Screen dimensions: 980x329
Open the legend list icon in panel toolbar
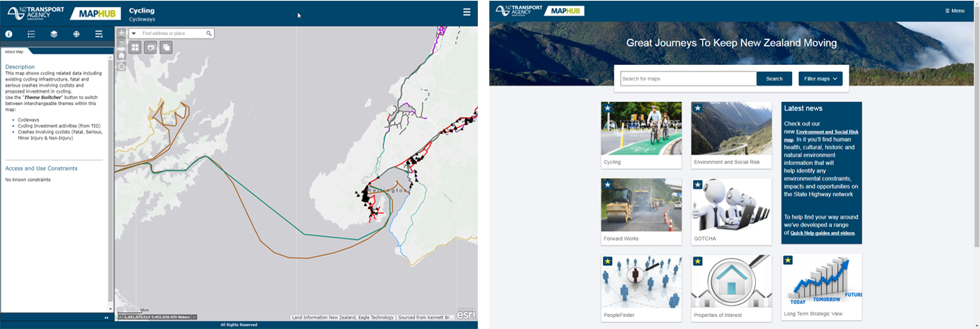(x=31, y=34)
